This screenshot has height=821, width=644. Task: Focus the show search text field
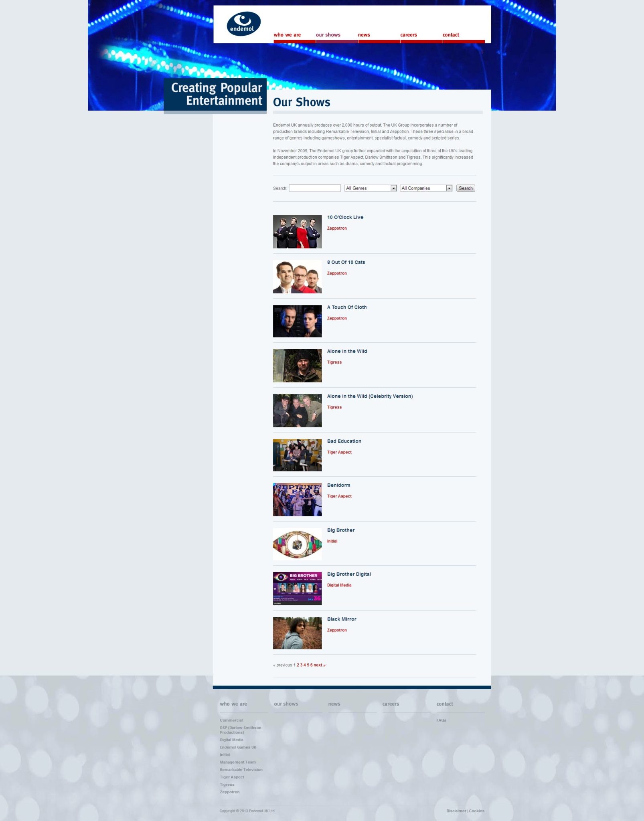(314, 188)
